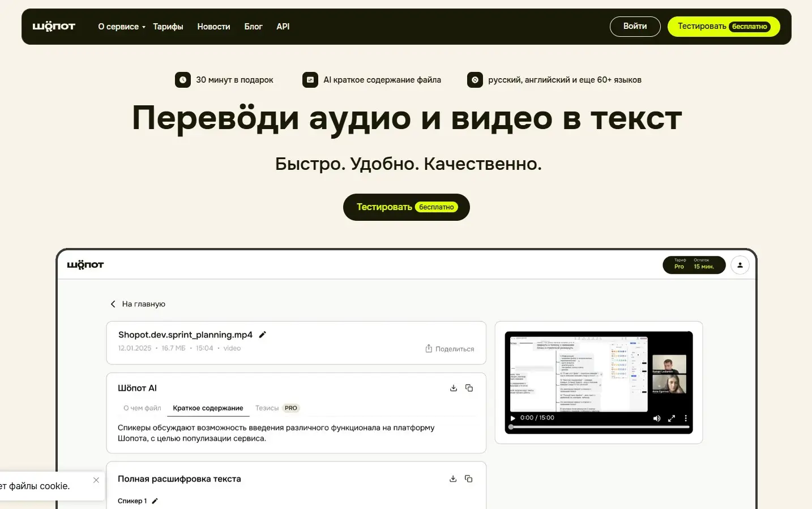This screenshot has height=509, width=812.
Task: Click the Шёпот AI panel heading
Action: (137, 388)
